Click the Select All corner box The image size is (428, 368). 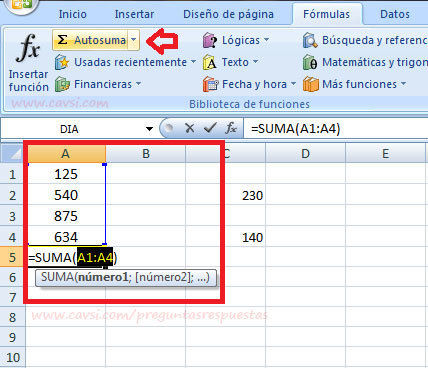click(13, 154)
